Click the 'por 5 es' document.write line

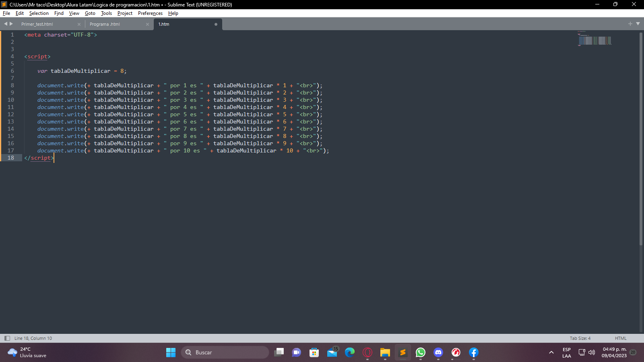click(180, 114)
